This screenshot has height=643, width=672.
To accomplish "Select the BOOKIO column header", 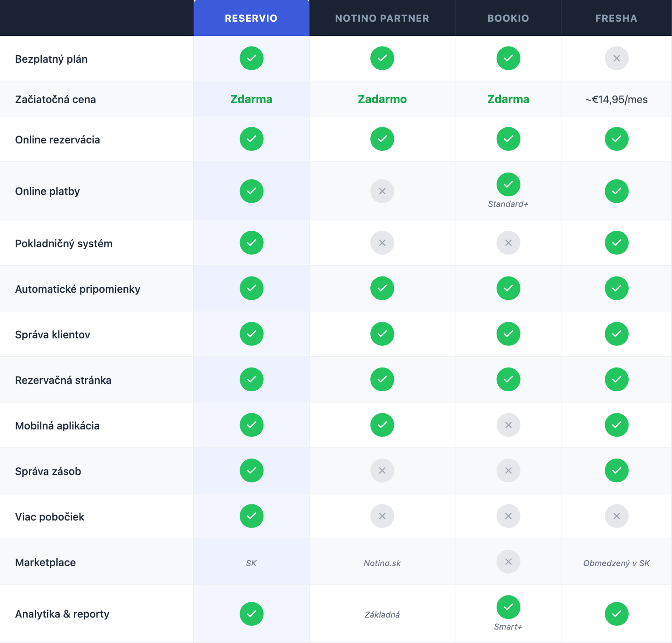I will tap(508, 18).
